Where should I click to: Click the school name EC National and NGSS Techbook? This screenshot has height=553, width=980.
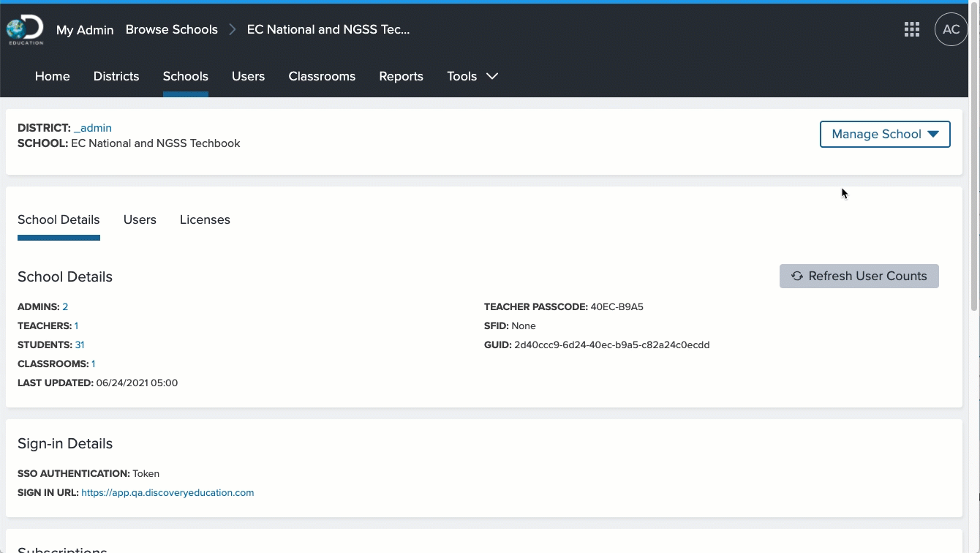[156, 143]
